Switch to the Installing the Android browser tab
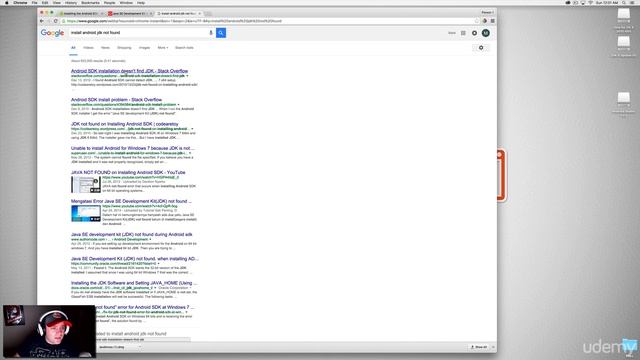 click(81, 13)
